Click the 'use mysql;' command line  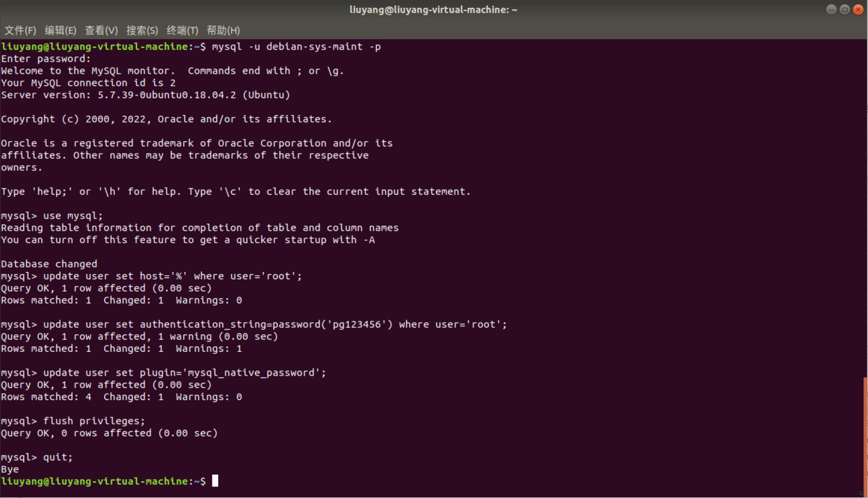click(73, 216)
